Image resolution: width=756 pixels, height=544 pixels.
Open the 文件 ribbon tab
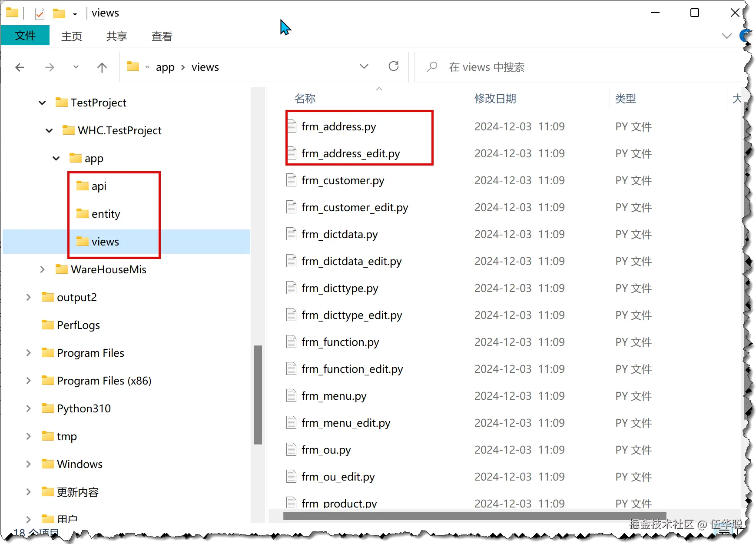[x=25, y=36]
